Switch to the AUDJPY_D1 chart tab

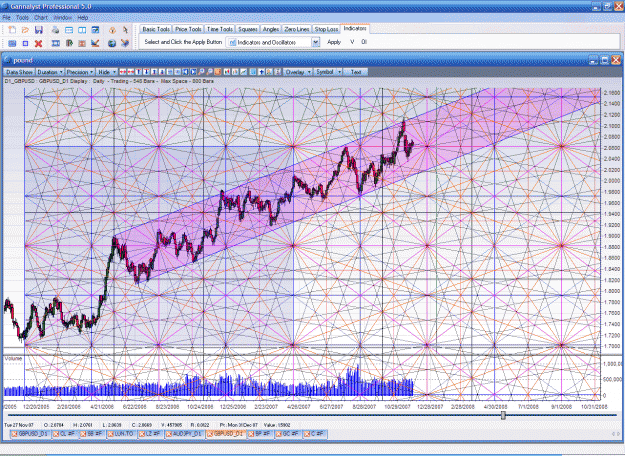184,434
